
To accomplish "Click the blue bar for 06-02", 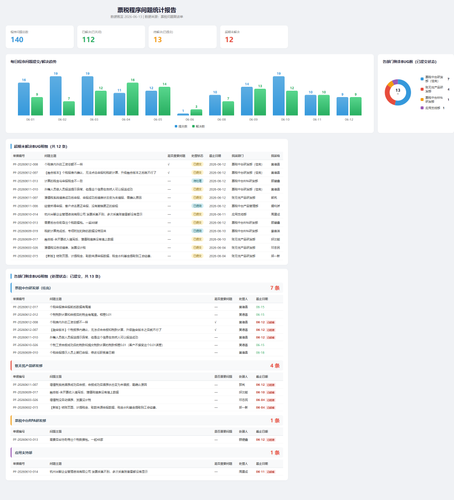I will (56, 96).
